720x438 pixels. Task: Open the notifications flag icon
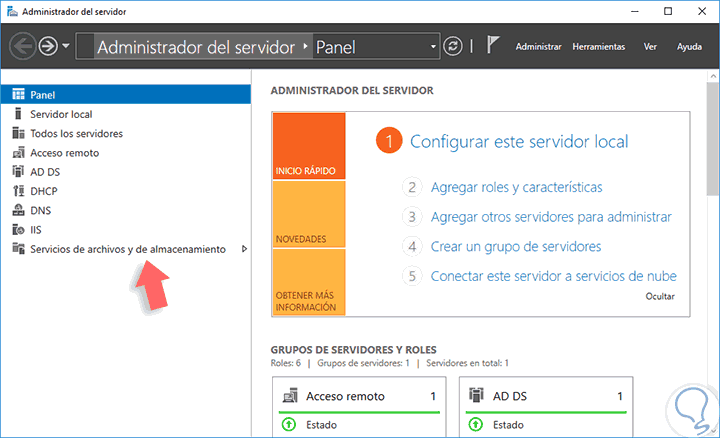coord(492,45)
